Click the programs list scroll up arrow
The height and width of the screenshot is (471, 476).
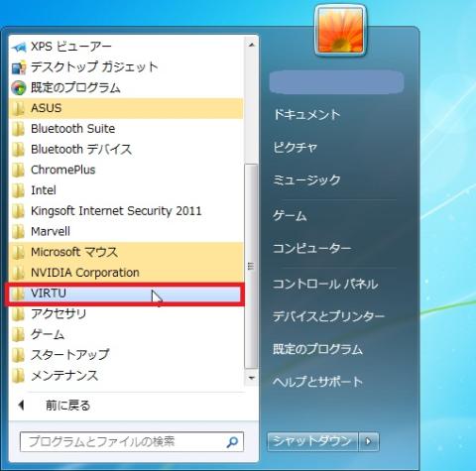[251, 45]
